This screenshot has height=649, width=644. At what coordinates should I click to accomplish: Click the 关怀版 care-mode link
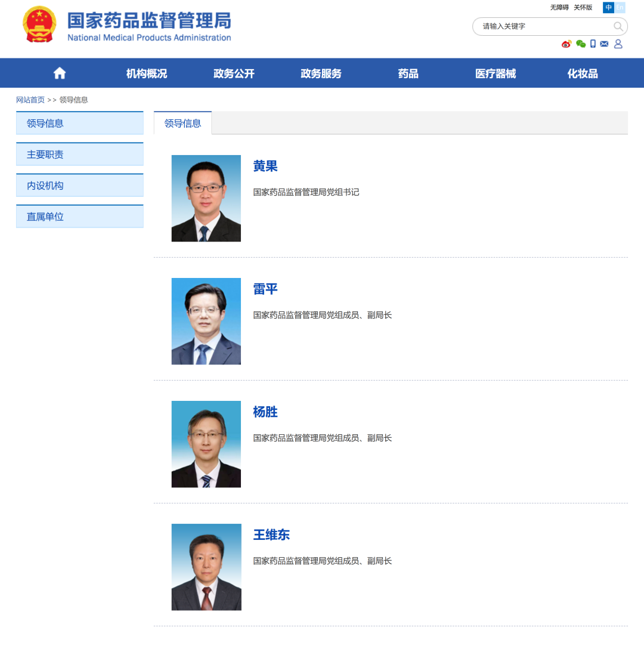click(x=583, y=7)
